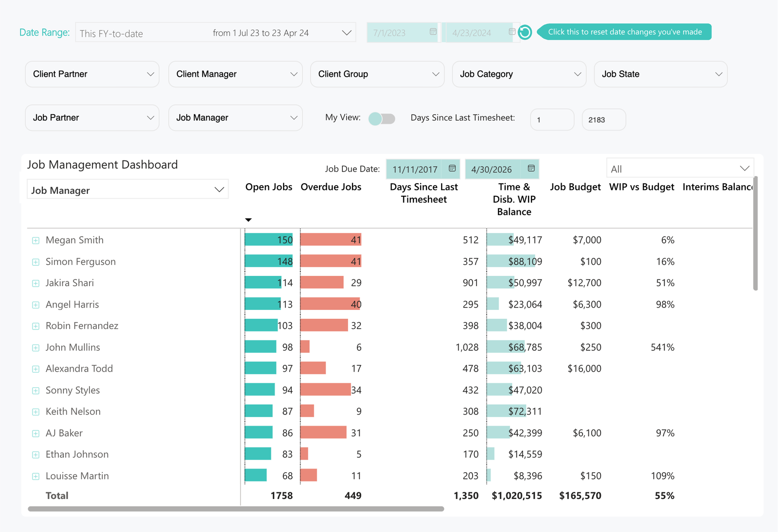
Task: Click the WIP vs Budget column header
Action: pos(641,187)
